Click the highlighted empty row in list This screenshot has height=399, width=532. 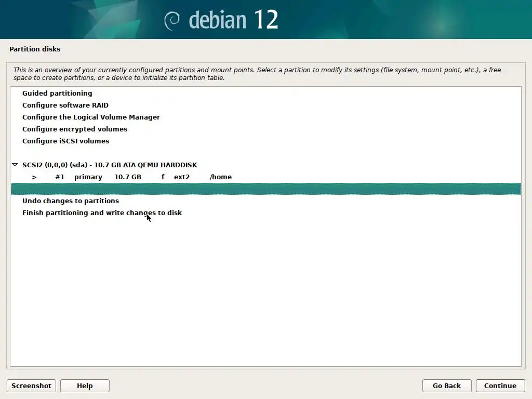click(x=265, y=189)
